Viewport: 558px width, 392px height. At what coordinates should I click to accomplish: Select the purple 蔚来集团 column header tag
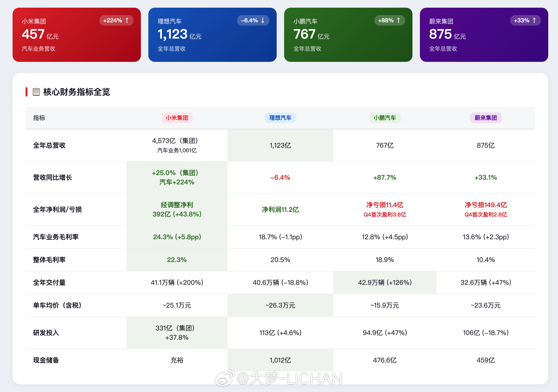coord(486,118)
